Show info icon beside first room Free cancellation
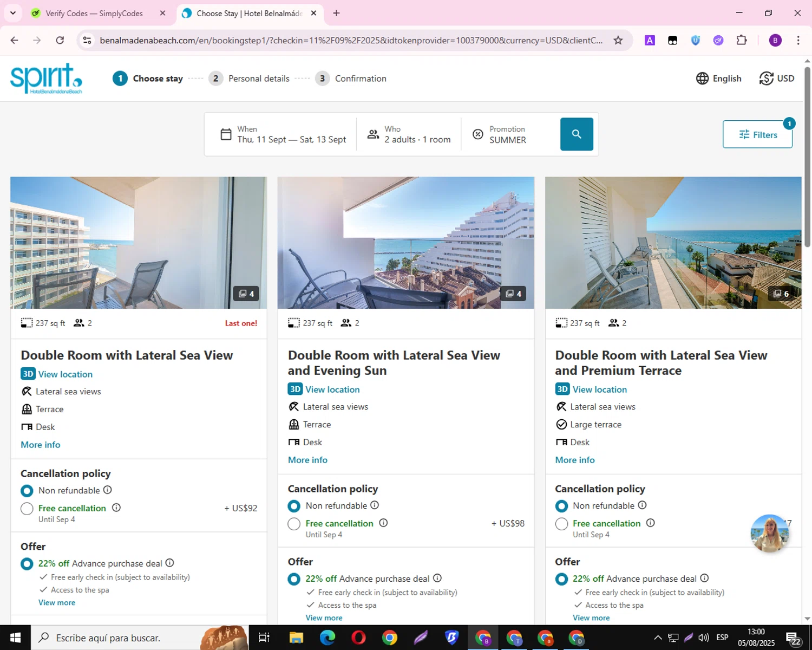This screenshot has height=650, width=812. (x=116, y=508)
